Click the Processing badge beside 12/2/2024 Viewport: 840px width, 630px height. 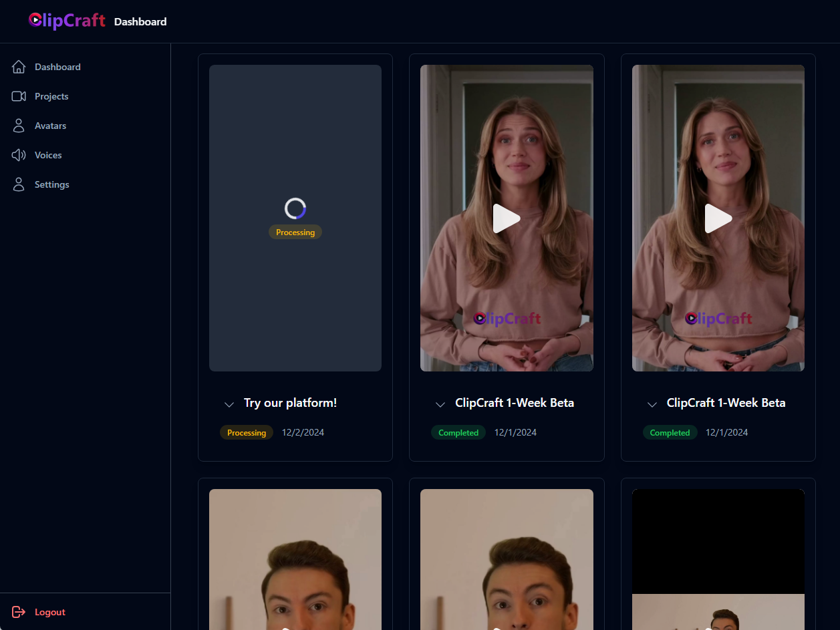click(x=247, y=432)
